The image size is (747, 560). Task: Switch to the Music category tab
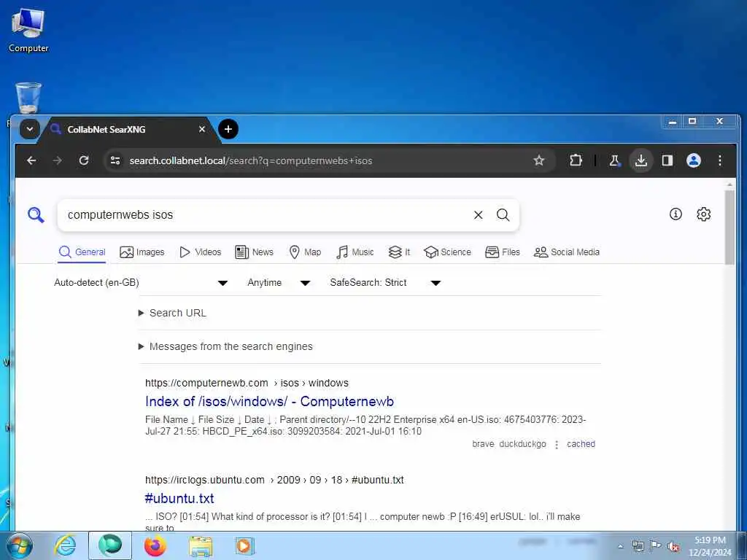(355, 252)
